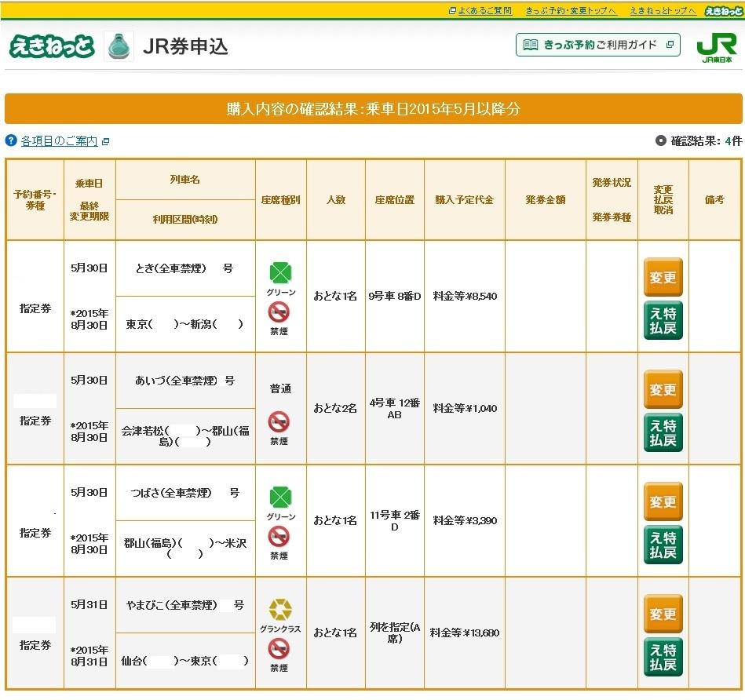Click the Green car icon for Toki train
The height and width of the screenshot is (700, 745).
click(x=280, y=272)
